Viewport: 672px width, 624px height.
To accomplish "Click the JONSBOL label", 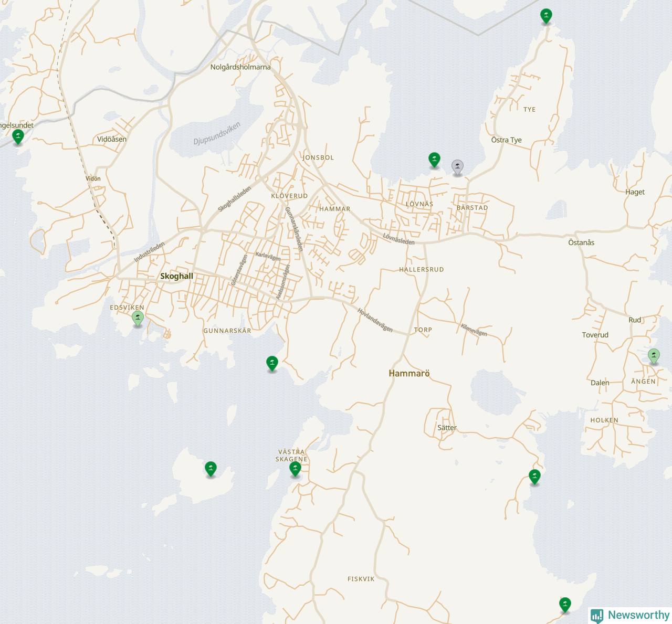I will point(318,157).
